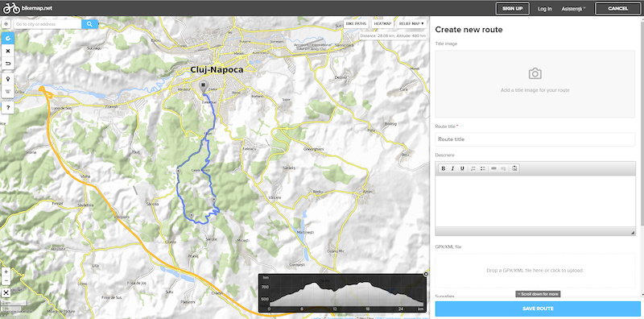Insert bulleted list in description editor
Screen dimensions: 644x319
(482, 168)
